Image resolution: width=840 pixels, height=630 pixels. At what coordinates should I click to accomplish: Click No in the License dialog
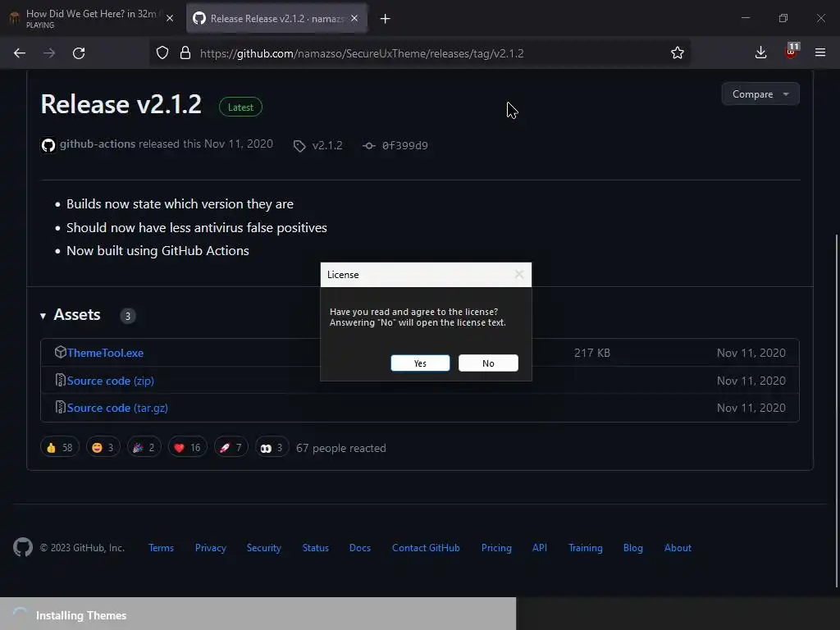point(488,363)
